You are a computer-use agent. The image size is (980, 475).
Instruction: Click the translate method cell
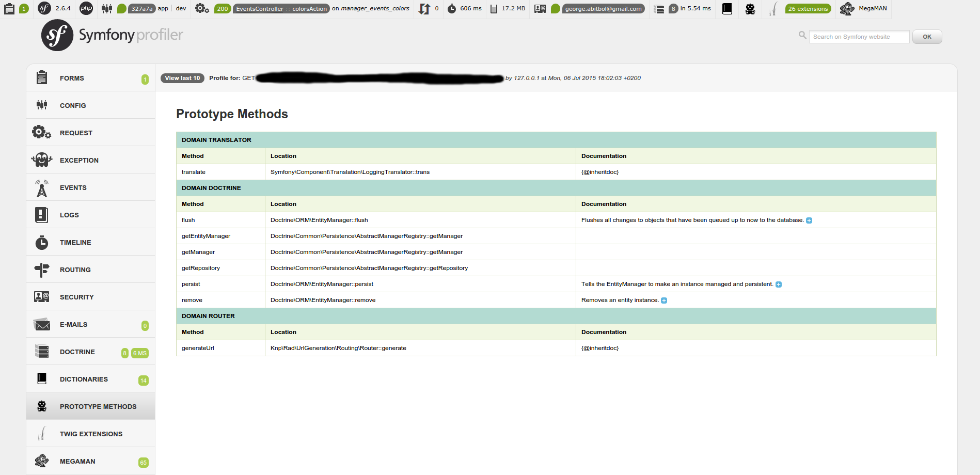[220, 172]
